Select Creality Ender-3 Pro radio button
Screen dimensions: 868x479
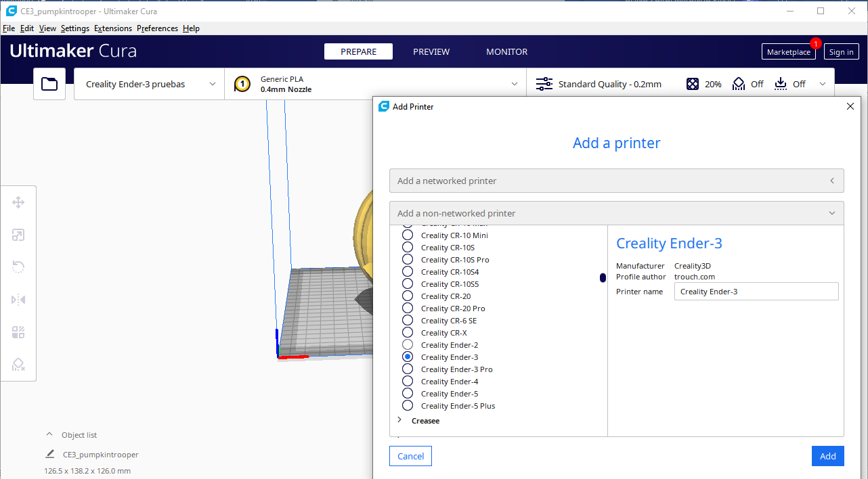(408, 369)
